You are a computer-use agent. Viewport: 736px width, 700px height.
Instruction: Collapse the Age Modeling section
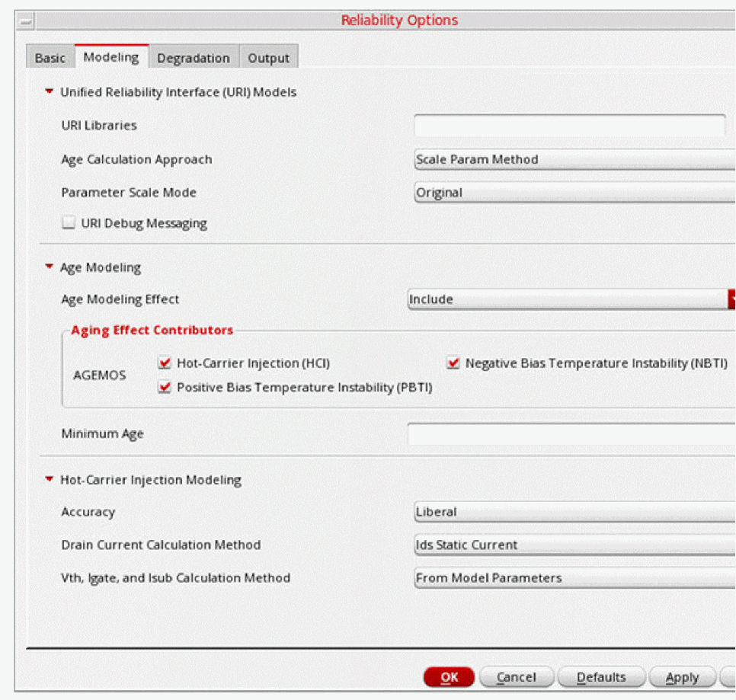pyautogui.click(x=50, y=267)
